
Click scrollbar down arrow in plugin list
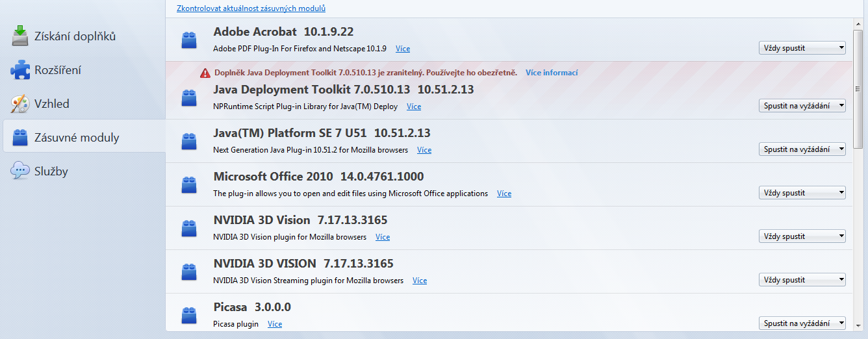[x=858, y=325]
